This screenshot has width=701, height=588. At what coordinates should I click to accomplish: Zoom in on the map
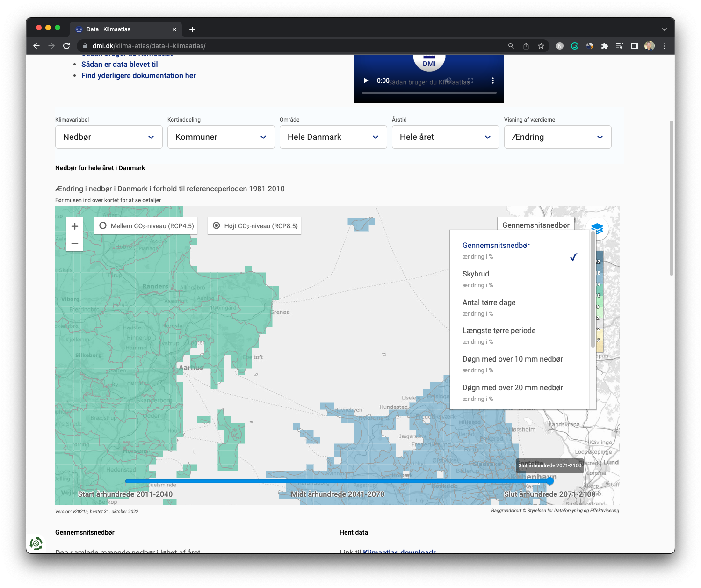point(75,226)
